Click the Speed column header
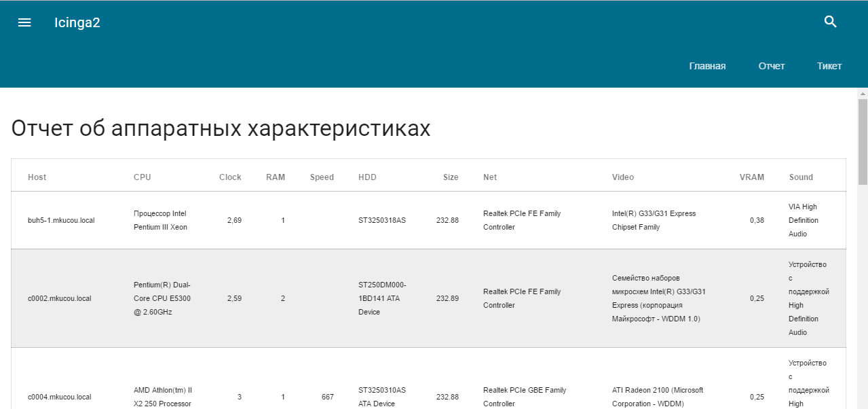This screenshot has height=409, width=868. (x=322, y=177)
